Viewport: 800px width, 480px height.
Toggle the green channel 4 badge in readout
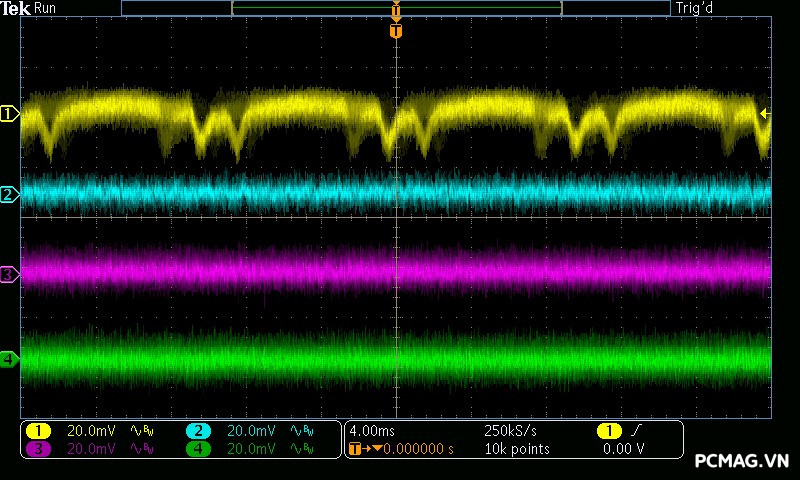coord(198,449)
